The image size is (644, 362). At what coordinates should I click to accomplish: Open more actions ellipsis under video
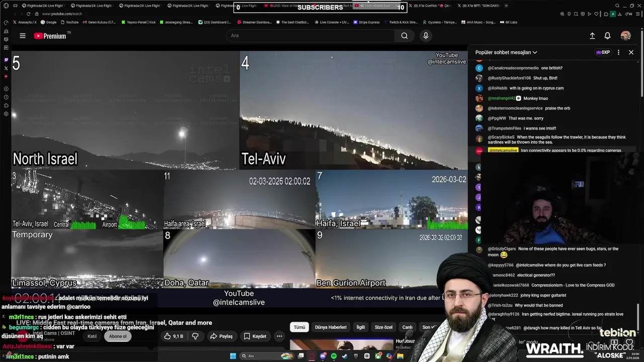(279, 336)
